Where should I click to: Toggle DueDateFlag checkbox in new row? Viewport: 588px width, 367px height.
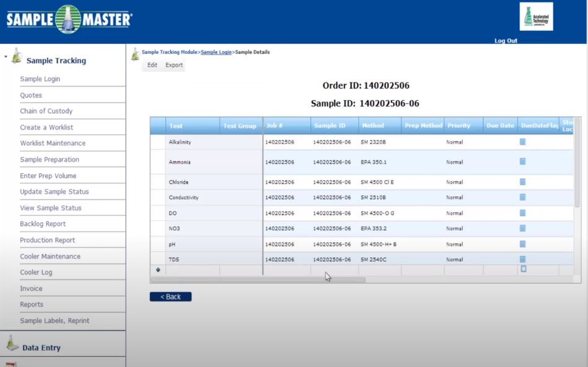click(x=524, y=269)
